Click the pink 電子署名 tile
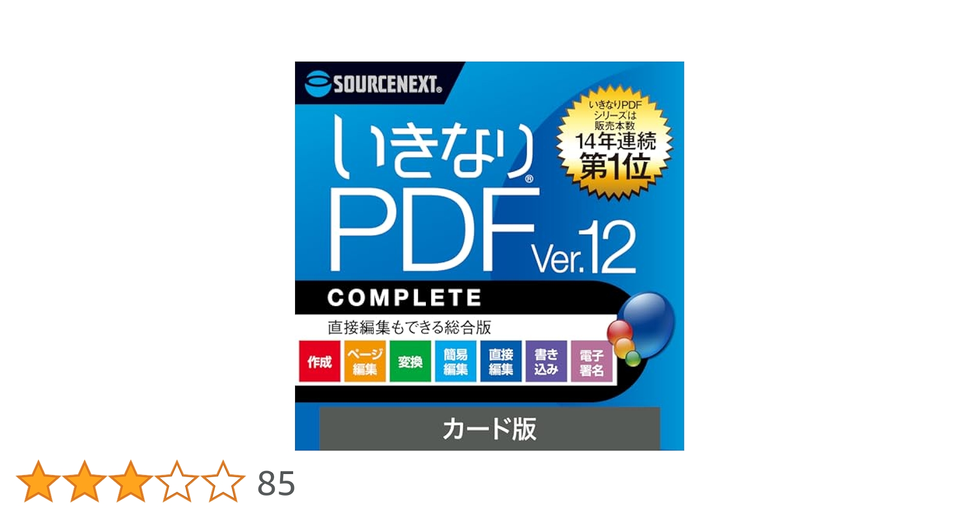 (x=592, y=361)
